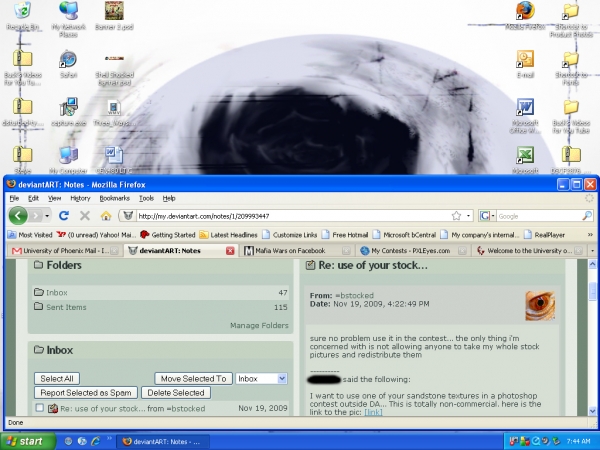Open the My Network Places desktop icon
Image resolution: width=600 pixels, height=450 pixels.
click(x=68, y=19)
